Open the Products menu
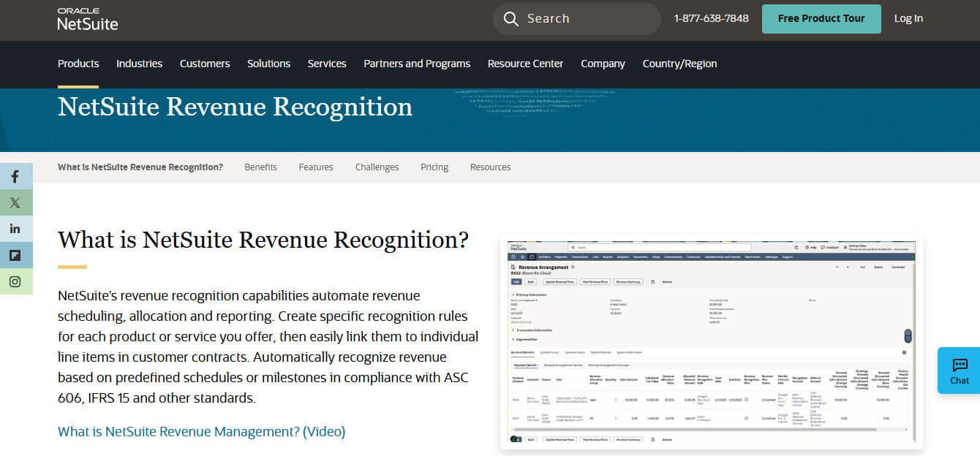This screenshot has width=980, height=456. point(78,64)
